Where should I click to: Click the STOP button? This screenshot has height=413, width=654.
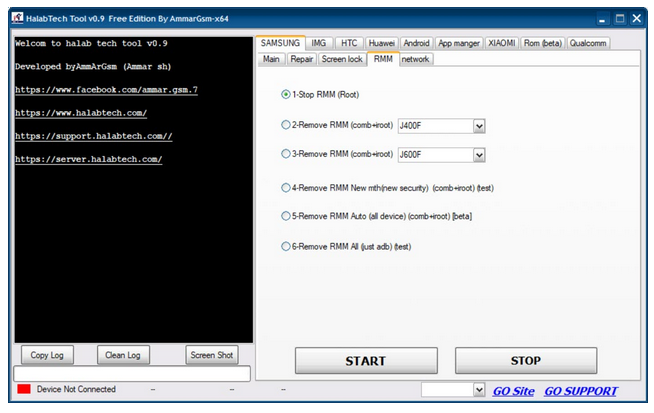click(x=526, y=360)
